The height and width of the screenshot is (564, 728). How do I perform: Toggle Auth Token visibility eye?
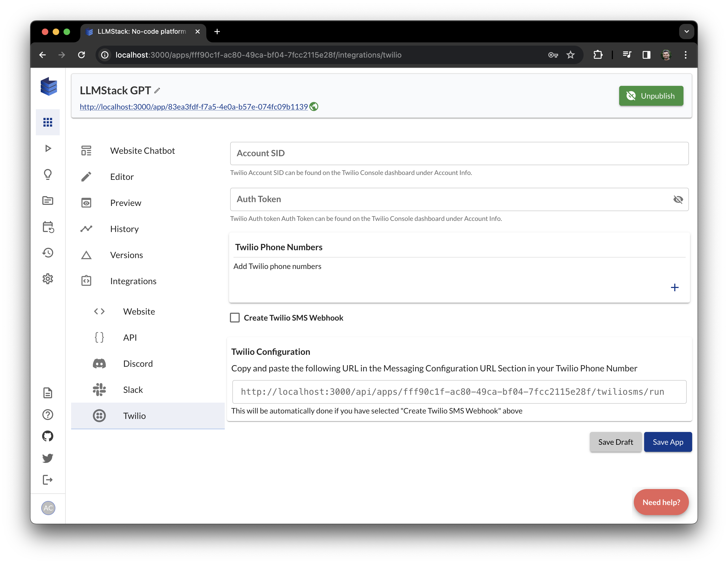[678, 199]
